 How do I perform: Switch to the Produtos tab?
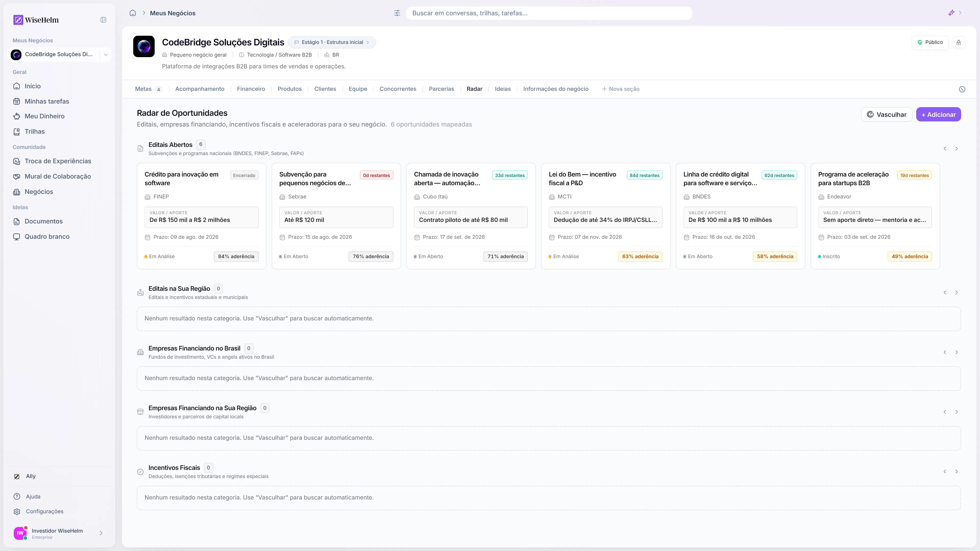289,89
